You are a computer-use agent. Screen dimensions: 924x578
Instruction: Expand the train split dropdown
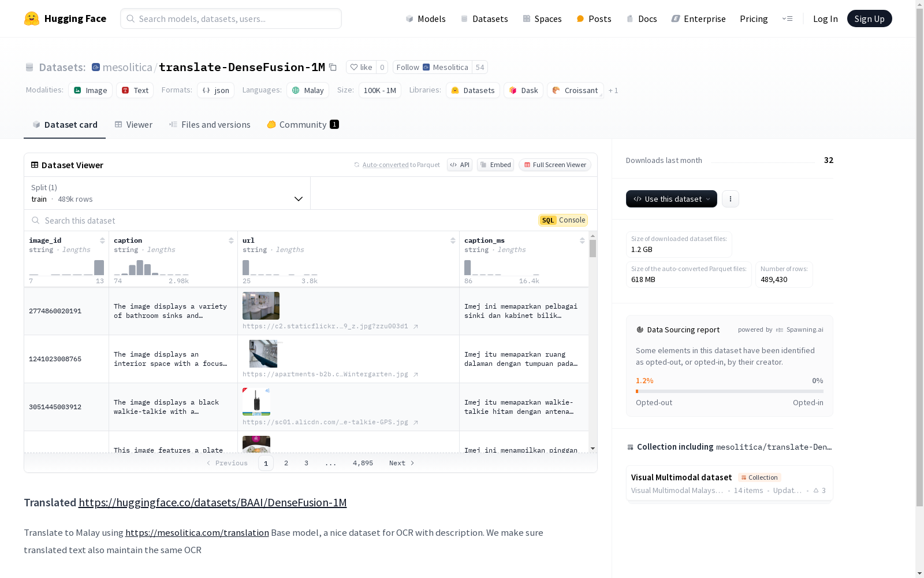(x=167, y=193)
